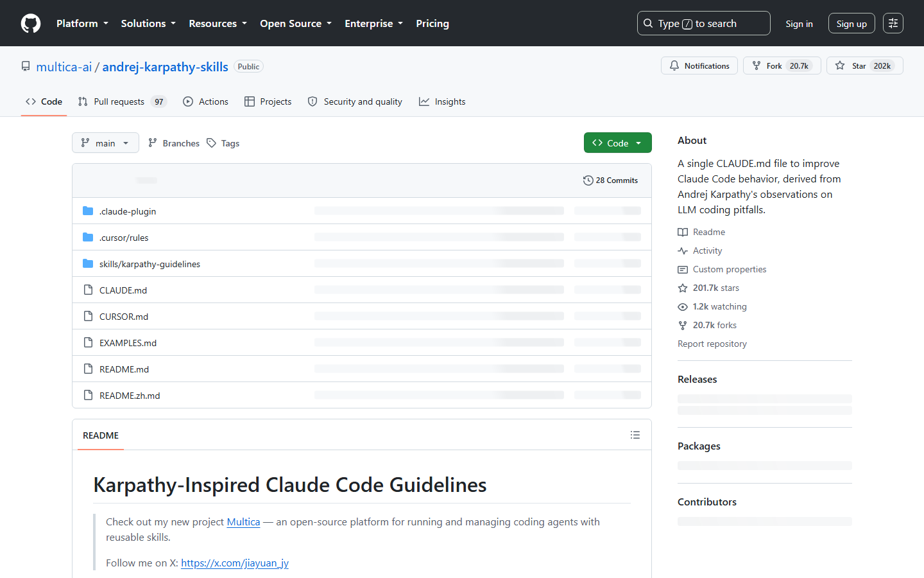Click the Readme link in About
This screenshot has width=924, height=578.
click(701, 232)
